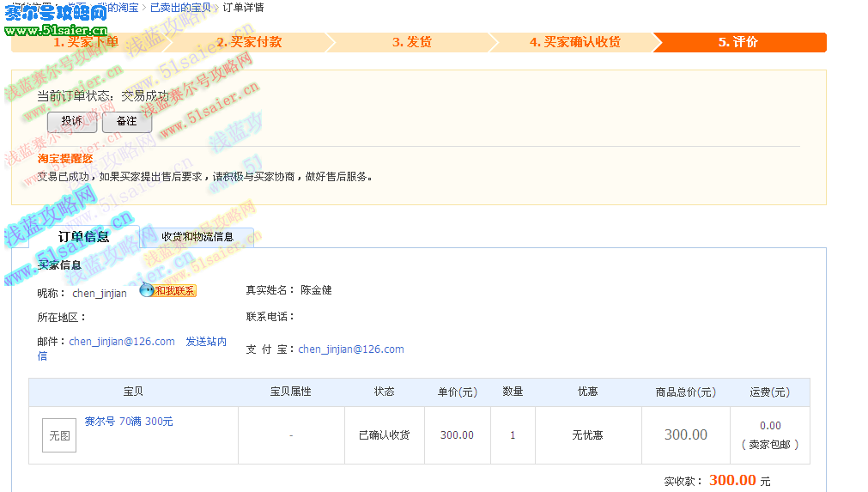868x492 pixels.
Task: Click the 状态 column header
Action: coord(384,392)
